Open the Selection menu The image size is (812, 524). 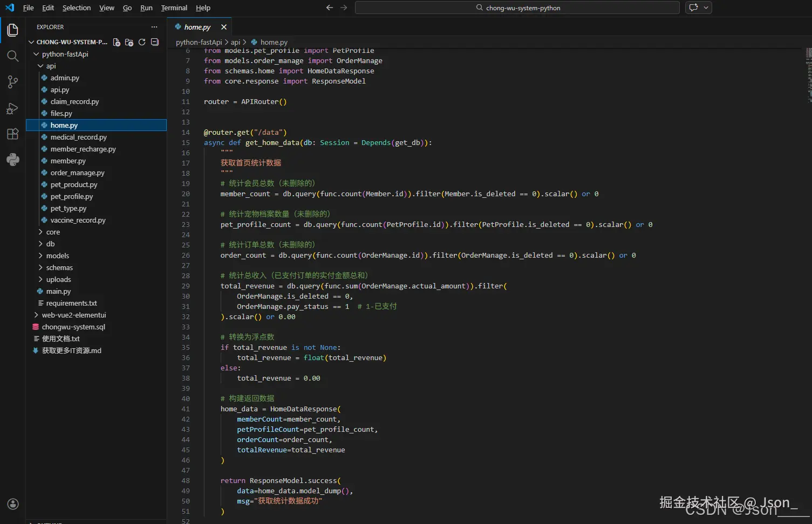click(x=77, y=8)
